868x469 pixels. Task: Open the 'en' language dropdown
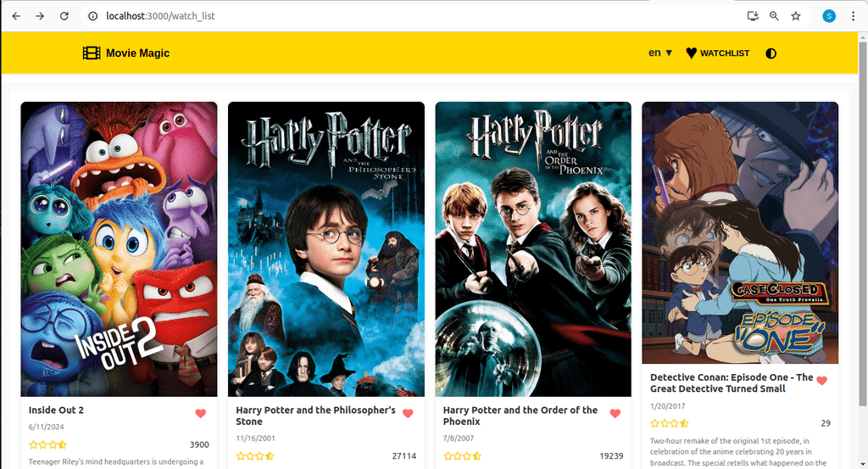click(660, 53)
